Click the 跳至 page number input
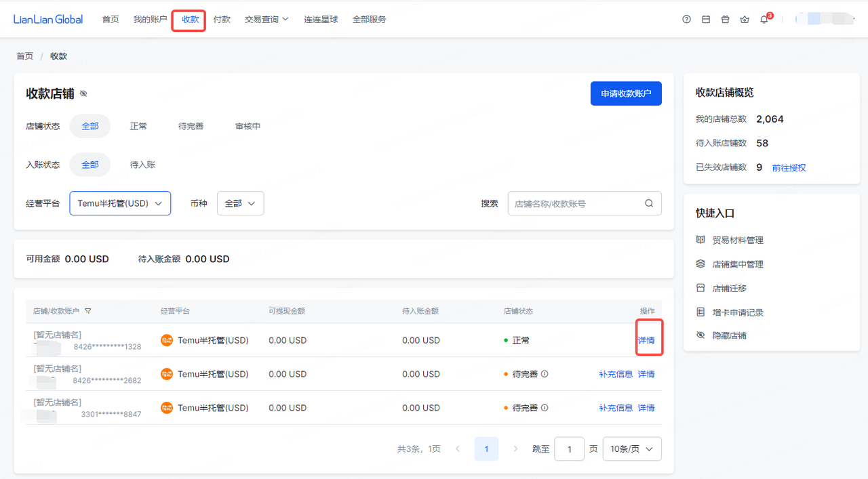This screenshot has height=479, width=868. tap(569, 449)
